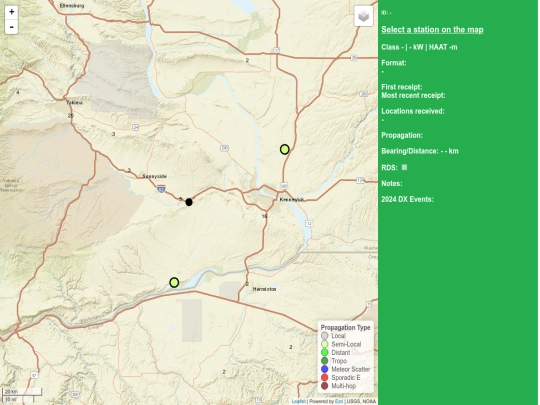The image size is (540, 405).
Task: Click the 'Propagation Type' legend title
Action: coord(345,328)
